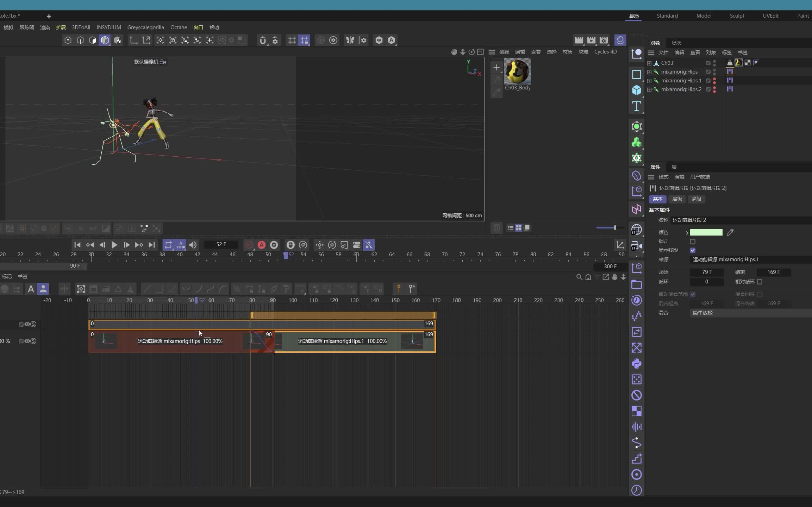
Task: Select the Ch03_Body material thumbnail
Action: [517, 71]
